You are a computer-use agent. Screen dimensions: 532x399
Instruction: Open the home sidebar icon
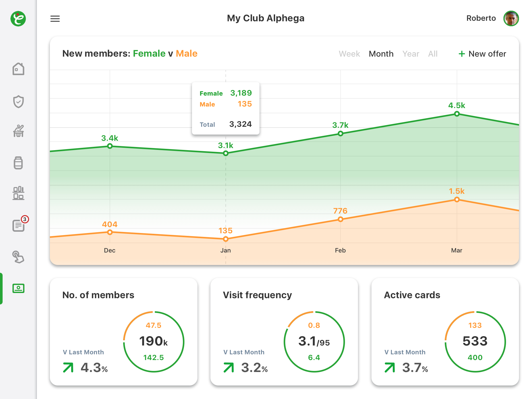[18, 69]
